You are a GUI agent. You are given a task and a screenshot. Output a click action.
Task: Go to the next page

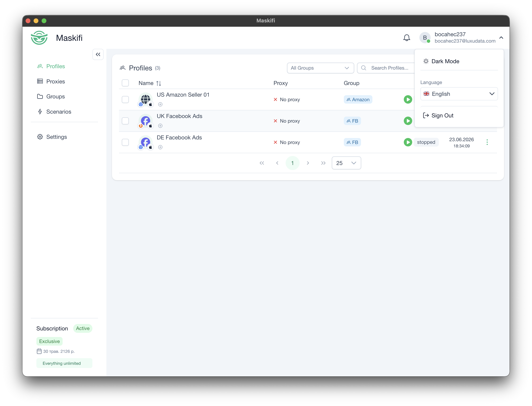pos(308,163)
